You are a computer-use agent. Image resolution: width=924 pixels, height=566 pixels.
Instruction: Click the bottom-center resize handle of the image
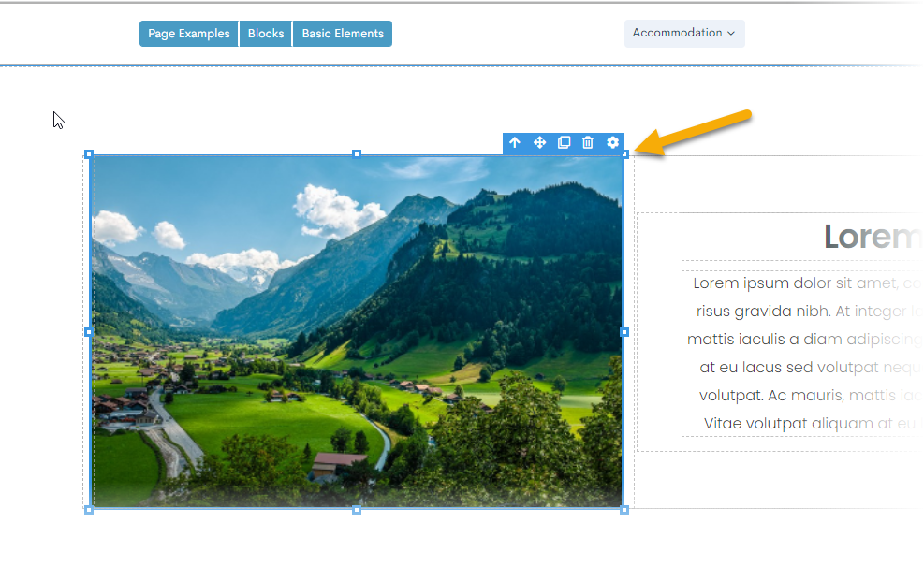click(357, 510)
